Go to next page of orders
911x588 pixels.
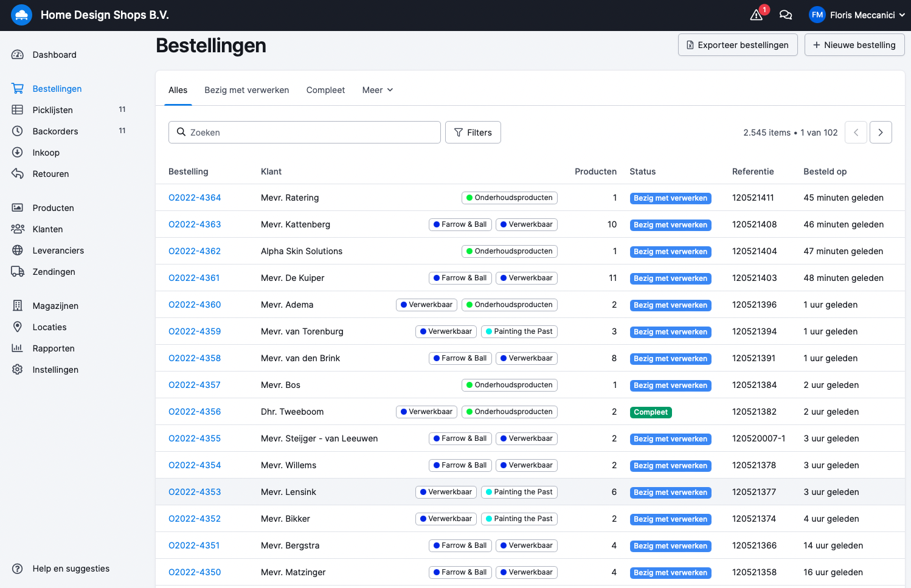click(880, 133)
